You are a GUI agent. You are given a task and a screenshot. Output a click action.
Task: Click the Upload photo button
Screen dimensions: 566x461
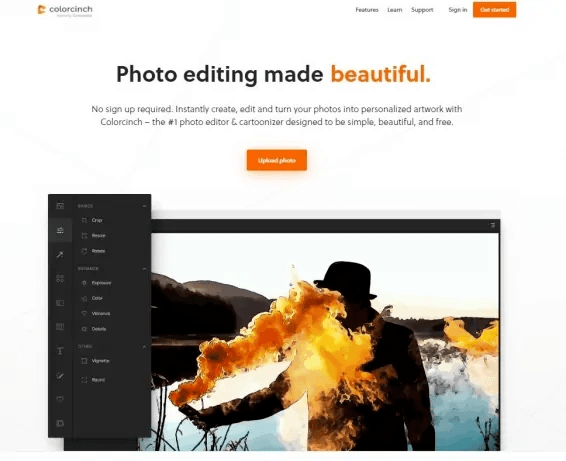click(277, 160)
